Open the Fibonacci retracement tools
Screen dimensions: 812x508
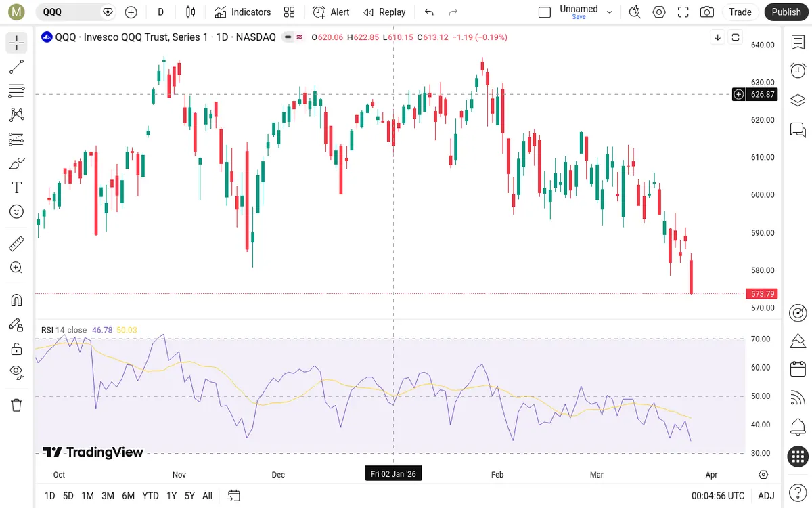[17, 91]
